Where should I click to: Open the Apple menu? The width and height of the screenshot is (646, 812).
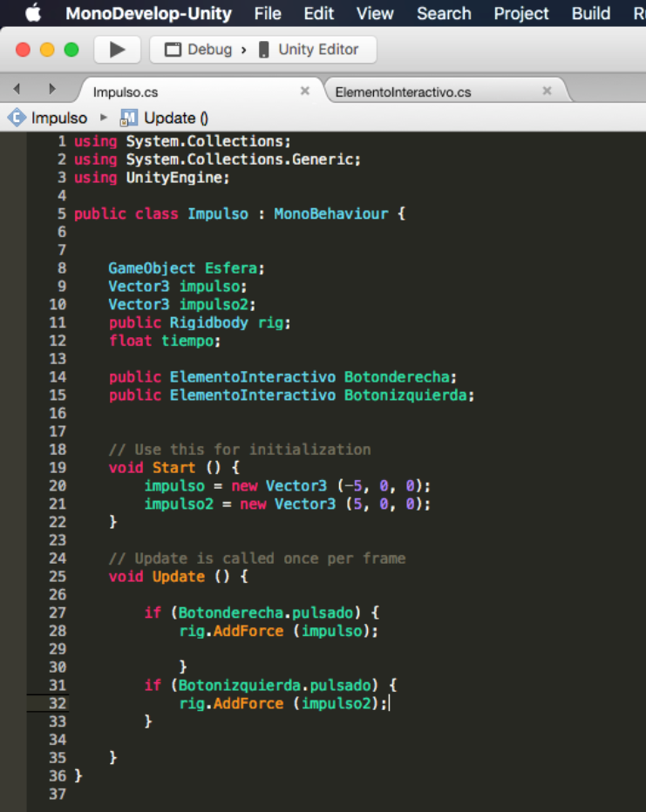click(x=32, y=13)
